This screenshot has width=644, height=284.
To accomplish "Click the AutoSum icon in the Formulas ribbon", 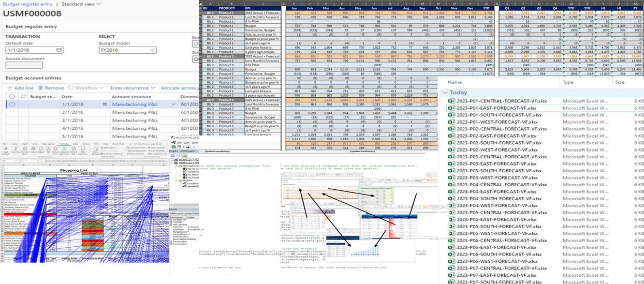I will point(16,148).
